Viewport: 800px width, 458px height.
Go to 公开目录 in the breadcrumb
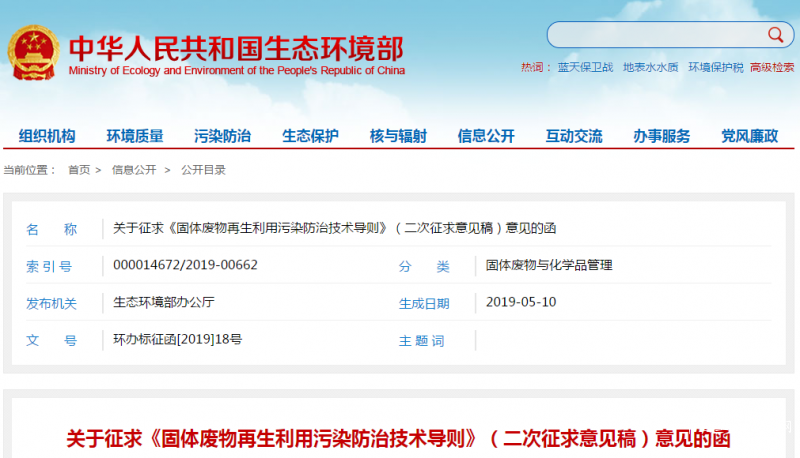coord(203,170)
